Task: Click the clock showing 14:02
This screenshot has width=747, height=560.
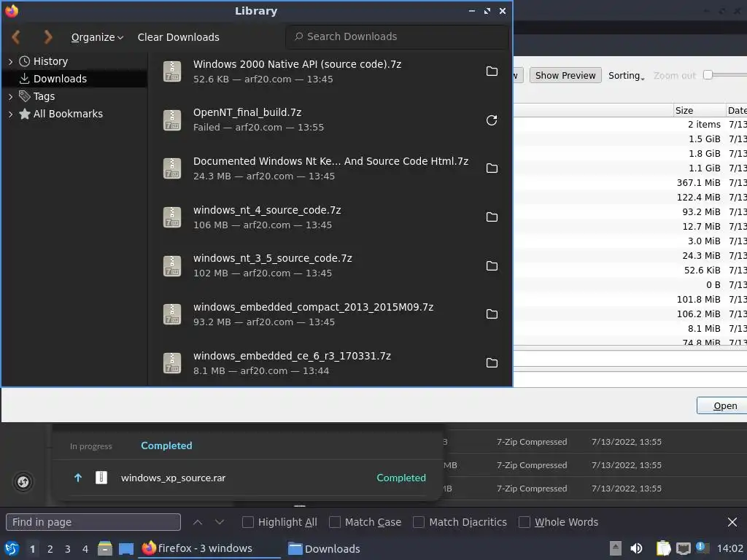Action: pos(729,548)
